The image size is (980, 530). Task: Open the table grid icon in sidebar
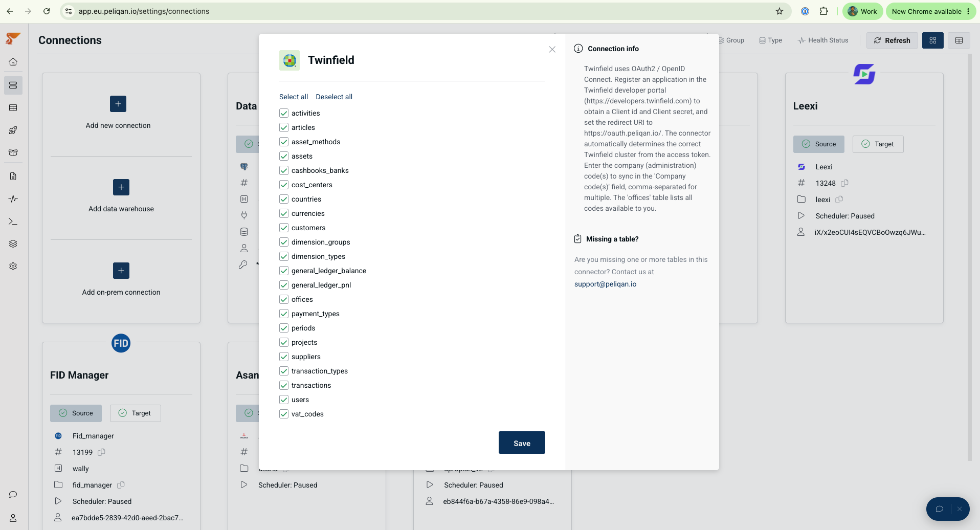pos(13,108)
